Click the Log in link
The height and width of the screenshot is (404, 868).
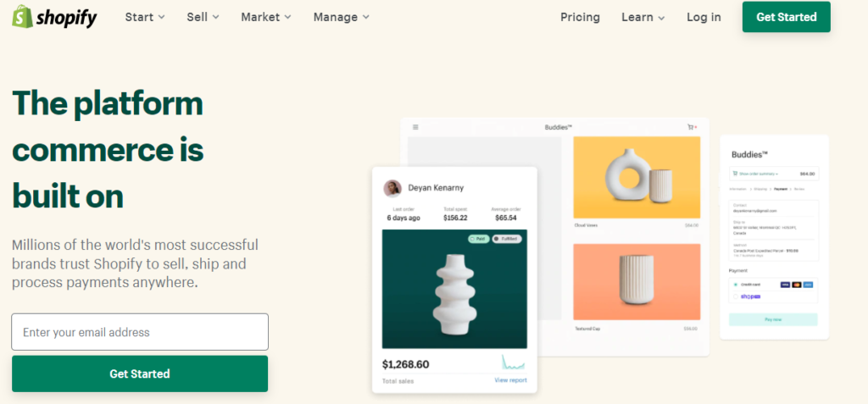coord(704,17)
